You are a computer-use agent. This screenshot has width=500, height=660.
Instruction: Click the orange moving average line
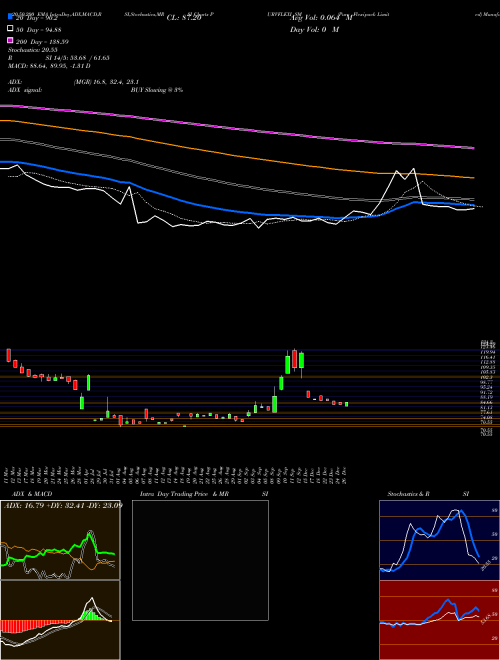pyautogui.click(x=237, y=154)
